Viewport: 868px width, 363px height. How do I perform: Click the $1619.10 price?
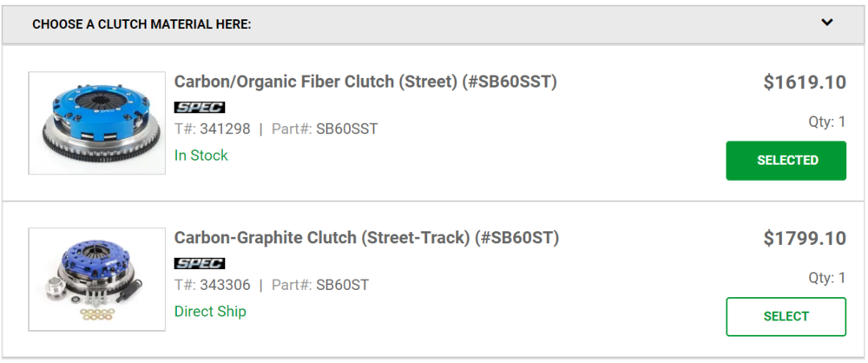tap(805, 82)
